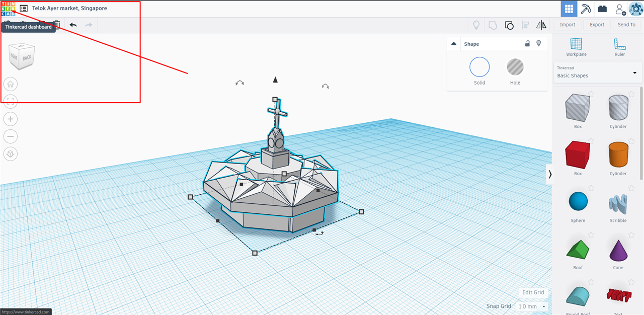
Task: Choose the orange Cylinder shape
Action: (x=618, y=154)
